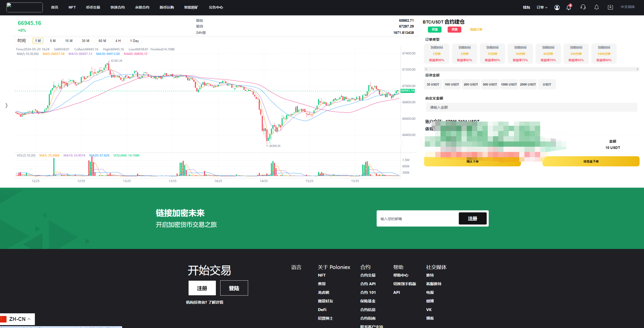The width and height of the screenshot is (644, 328).
Task: Click the 体验金下单 yellow button
Action: [591, 161]
